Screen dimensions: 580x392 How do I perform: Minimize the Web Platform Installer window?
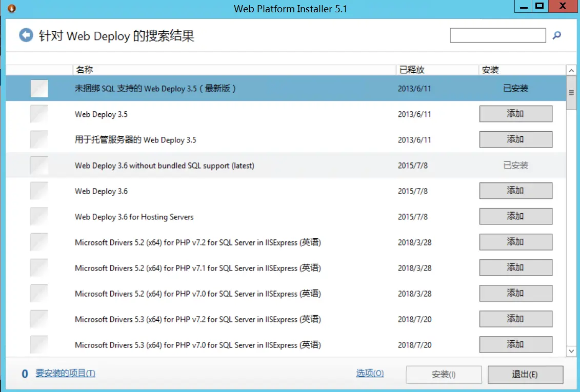(x=524, y=6)
